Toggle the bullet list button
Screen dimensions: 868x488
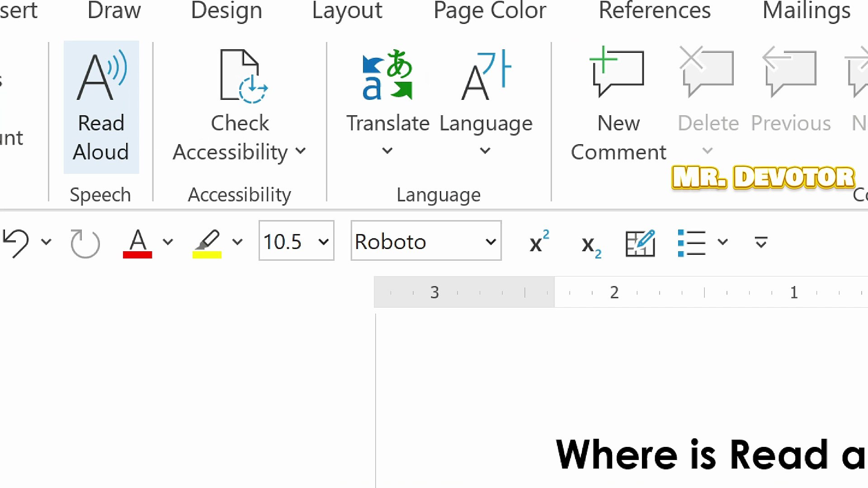692,243
